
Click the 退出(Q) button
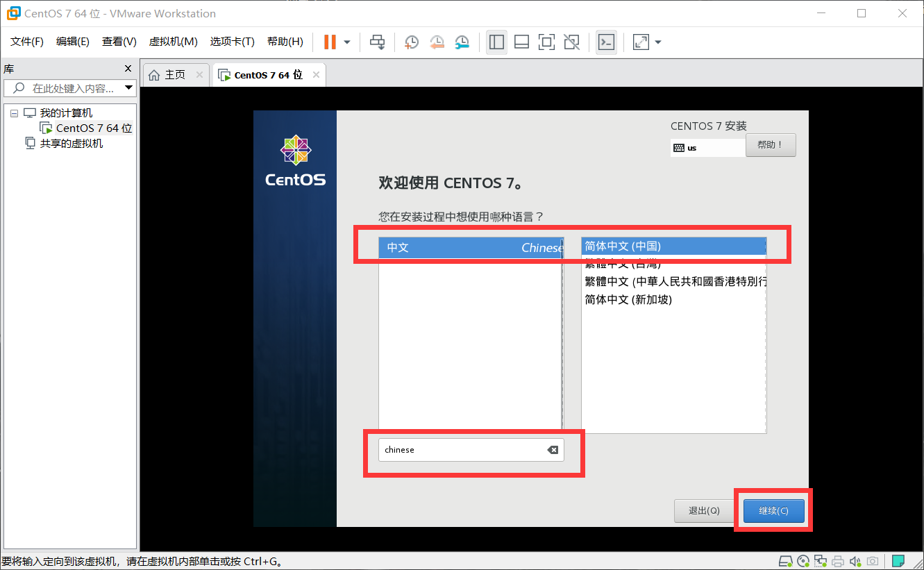click(x=704, y=511)
